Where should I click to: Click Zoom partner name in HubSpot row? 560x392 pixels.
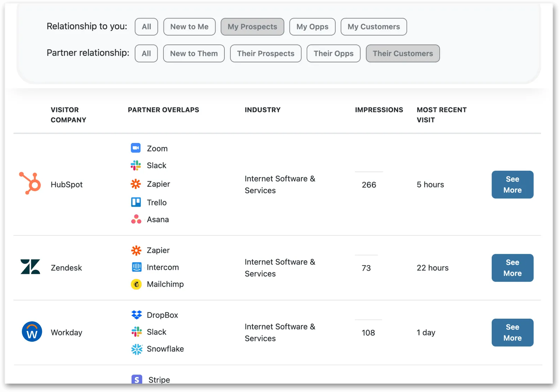(x=157, y=149)
